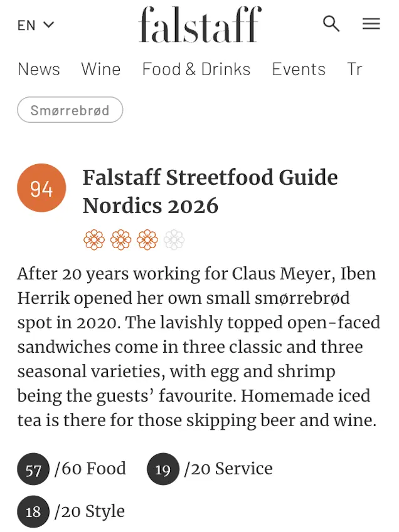Click the 18 Style score badge
The width and height of the screenshot is (399, 532).
pyautogui.click(x=33, y=512)
